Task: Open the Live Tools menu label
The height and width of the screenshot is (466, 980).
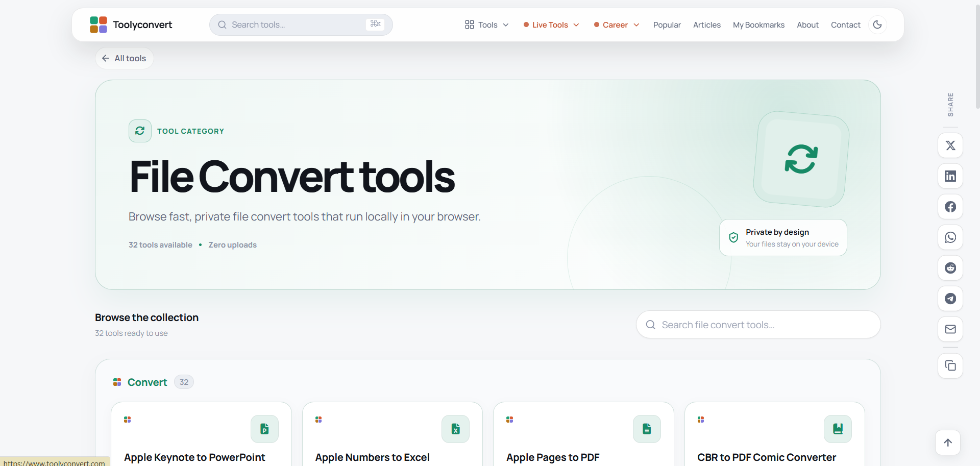Action: click(x=550, y=24)
